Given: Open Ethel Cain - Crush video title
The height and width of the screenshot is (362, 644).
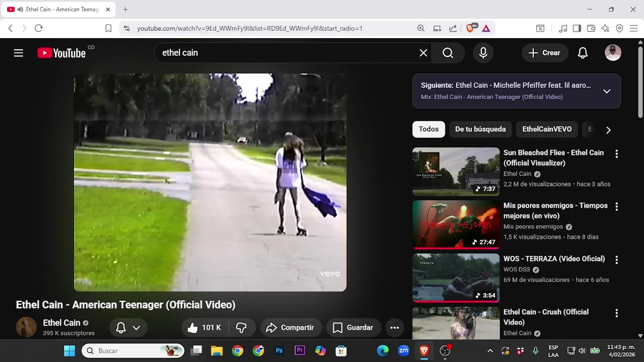Looking at the screenshot, I should click(x=546, y=317).
